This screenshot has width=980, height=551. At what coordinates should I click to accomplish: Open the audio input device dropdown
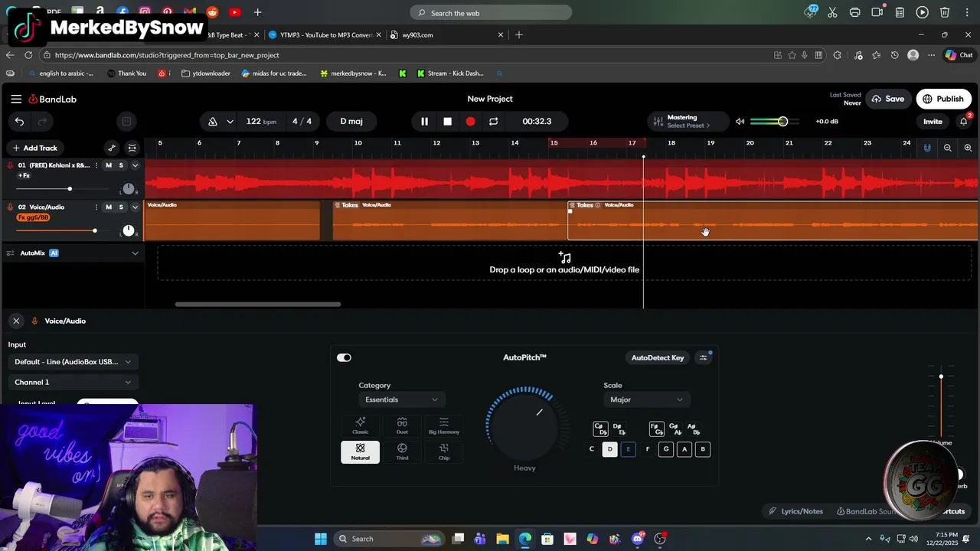click(73, 362)
